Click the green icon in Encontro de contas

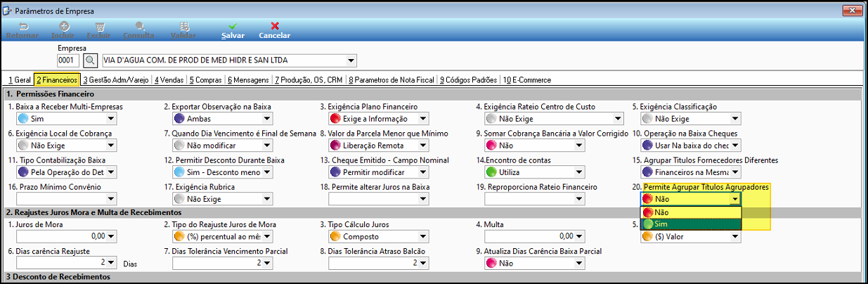point(491,172)
